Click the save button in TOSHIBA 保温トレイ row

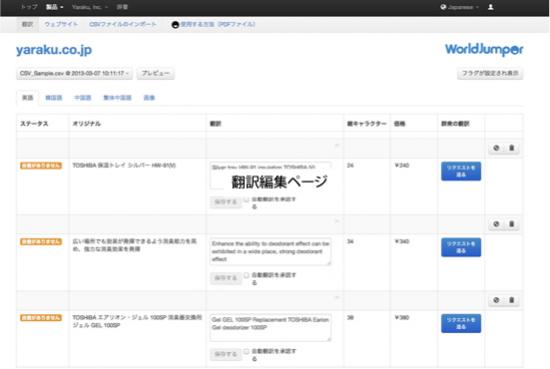click(226, 202)
